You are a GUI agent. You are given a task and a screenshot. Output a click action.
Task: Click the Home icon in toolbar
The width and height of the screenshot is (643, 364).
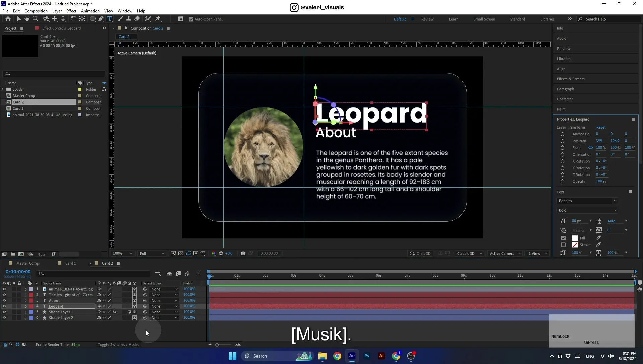(8, 19)
